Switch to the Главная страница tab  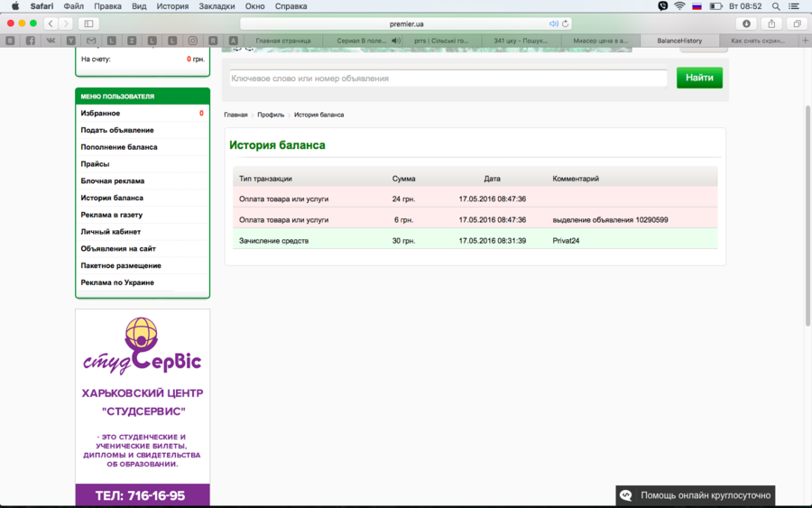(x=282, y=41)
